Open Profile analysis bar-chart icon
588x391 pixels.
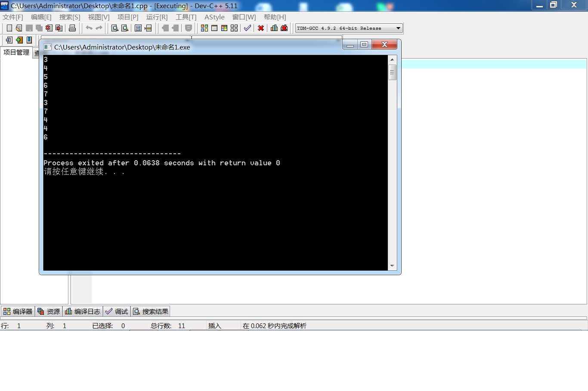[274, 28]
